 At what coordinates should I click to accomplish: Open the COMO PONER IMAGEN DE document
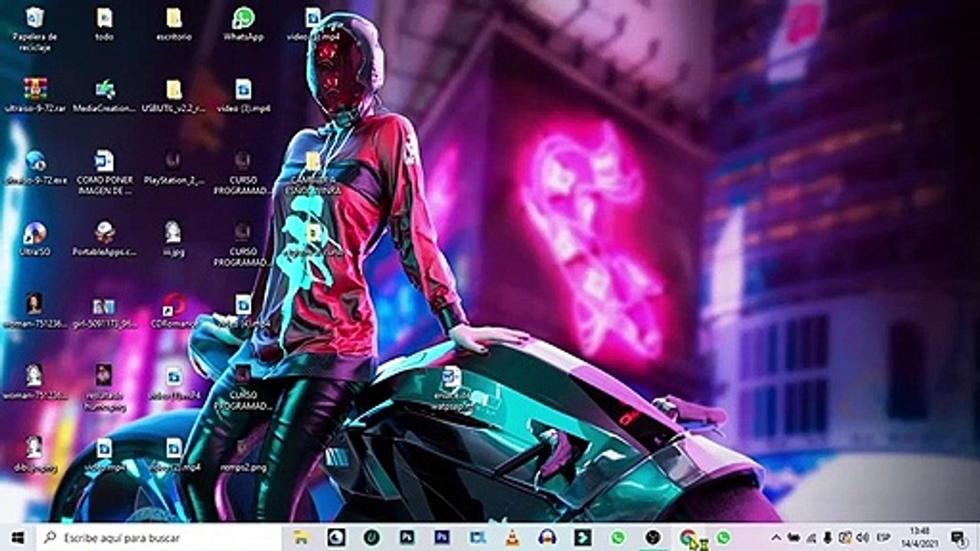105,171
